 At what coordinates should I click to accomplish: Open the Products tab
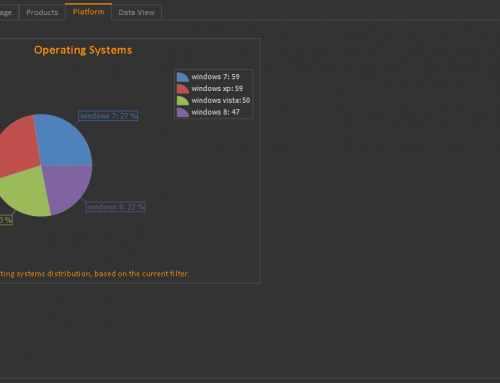pyautogui.click(x=42, y=12)
